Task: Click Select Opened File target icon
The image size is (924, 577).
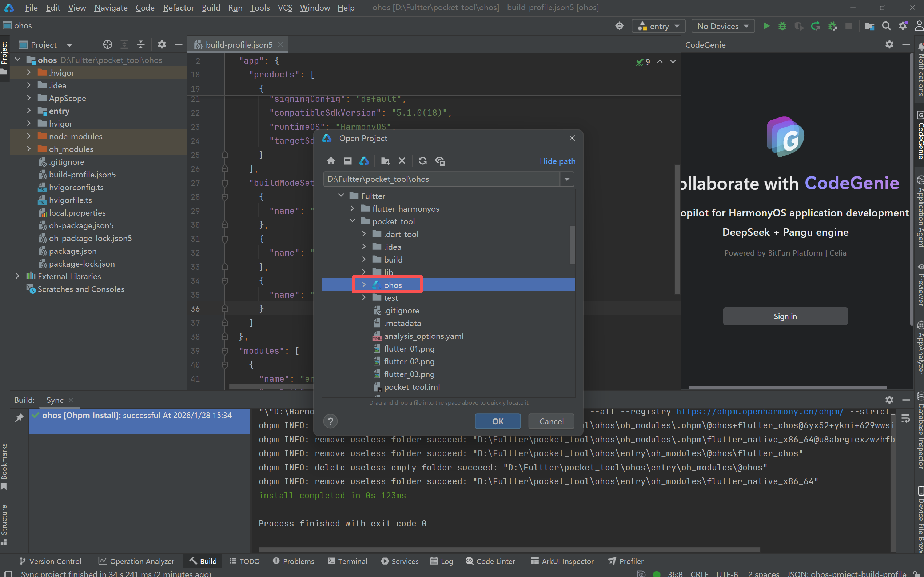Action: 108,45
